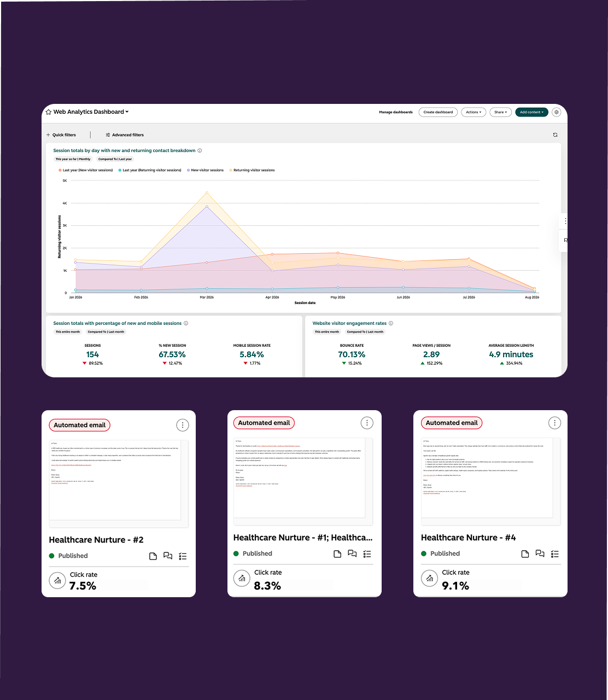Favorite the dashboard with the star icon
608x700 pixels.
pos(48,112)
